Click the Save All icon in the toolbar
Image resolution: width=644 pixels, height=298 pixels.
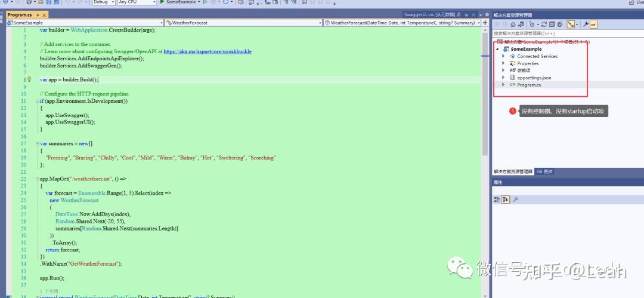point(56,2)
